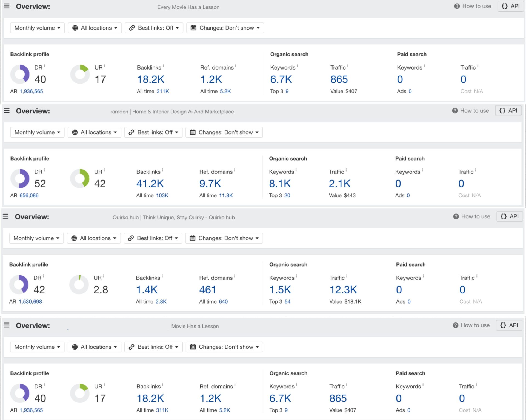Open hamburger menu beside Quirko hub overview

click(x=6, y=216)
